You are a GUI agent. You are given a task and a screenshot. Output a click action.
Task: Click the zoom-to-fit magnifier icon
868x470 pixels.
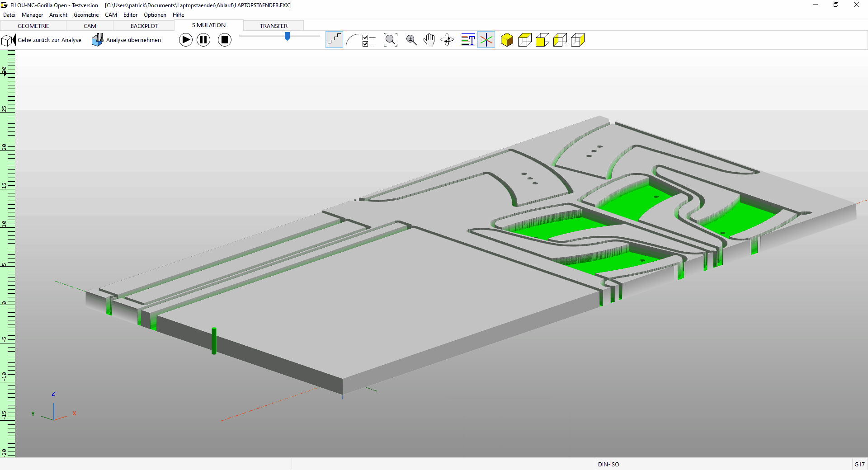coord(391,40)
